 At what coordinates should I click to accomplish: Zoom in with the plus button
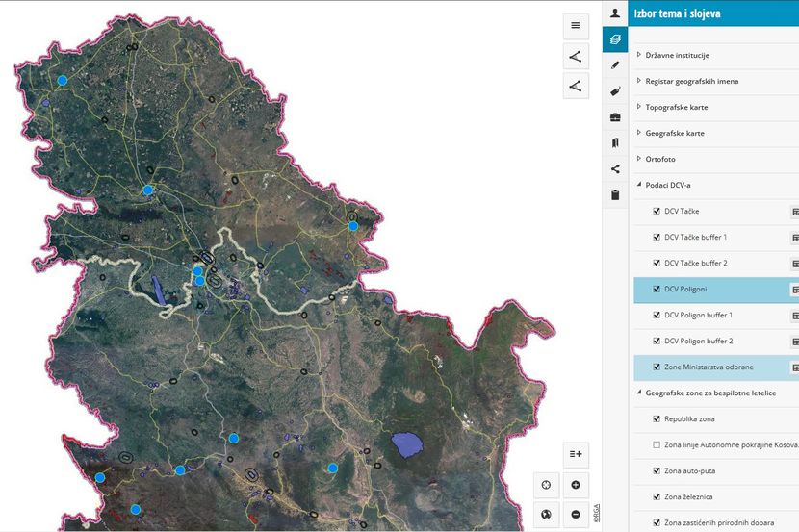pyautogui.click(x=575, y=485)
